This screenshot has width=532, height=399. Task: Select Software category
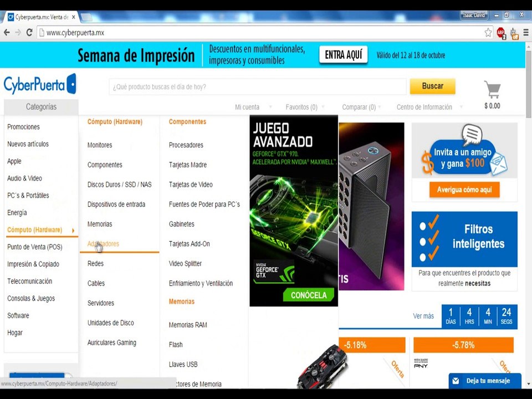click(x=18, y=315)
